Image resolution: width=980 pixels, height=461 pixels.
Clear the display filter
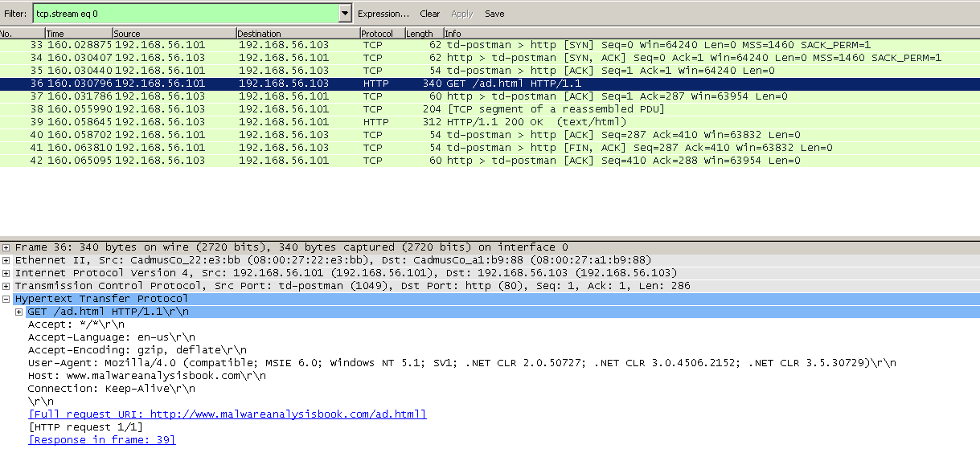(x=430, y=14)
